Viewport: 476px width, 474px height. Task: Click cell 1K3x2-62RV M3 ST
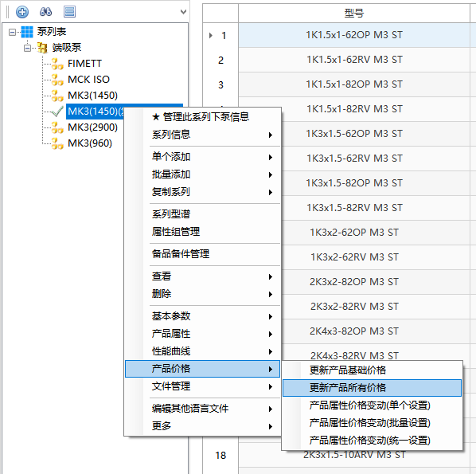(x=354, y=257)
